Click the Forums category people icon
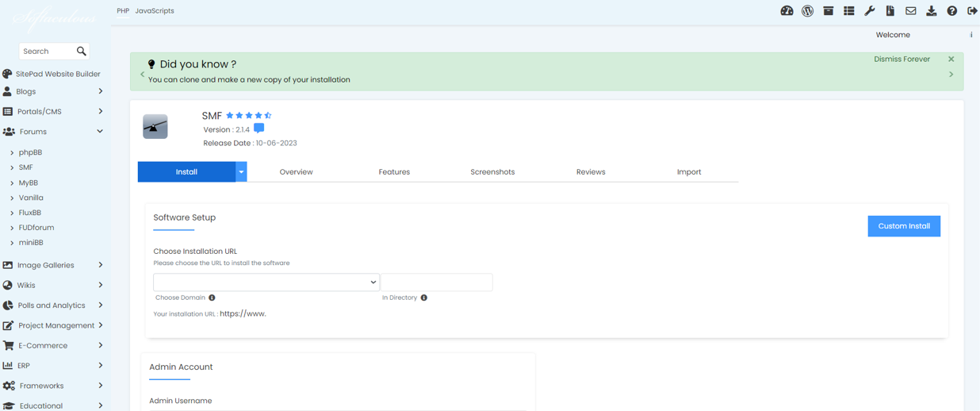The image size is (980, 411). click(x=9, y=132)
